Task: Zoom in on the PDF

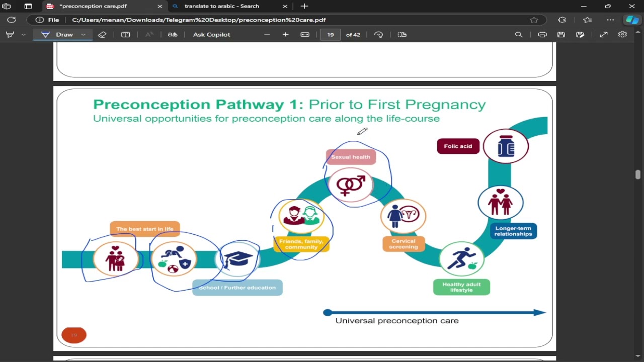Action: coord(285,35)
